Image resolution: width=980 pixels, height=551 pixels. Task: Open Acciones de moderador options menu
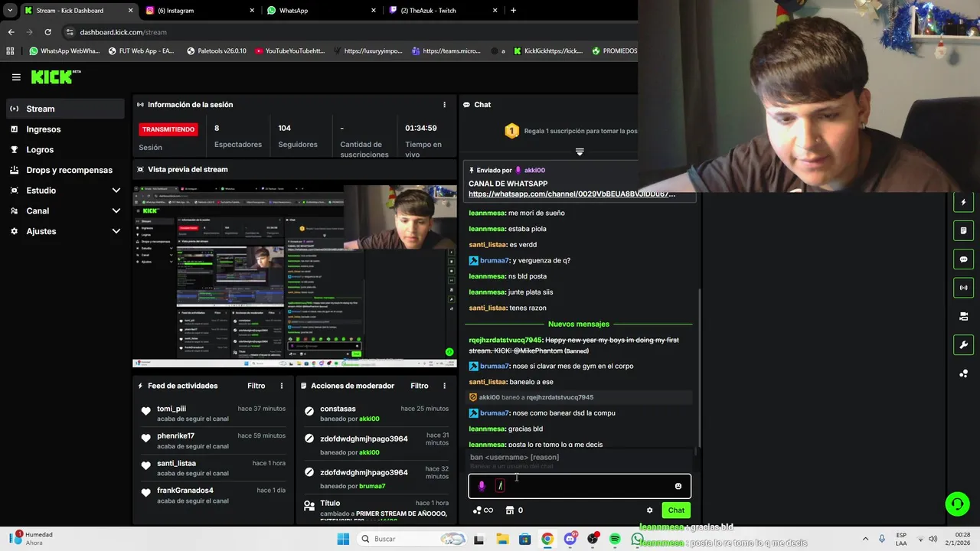tap(444, 386)
